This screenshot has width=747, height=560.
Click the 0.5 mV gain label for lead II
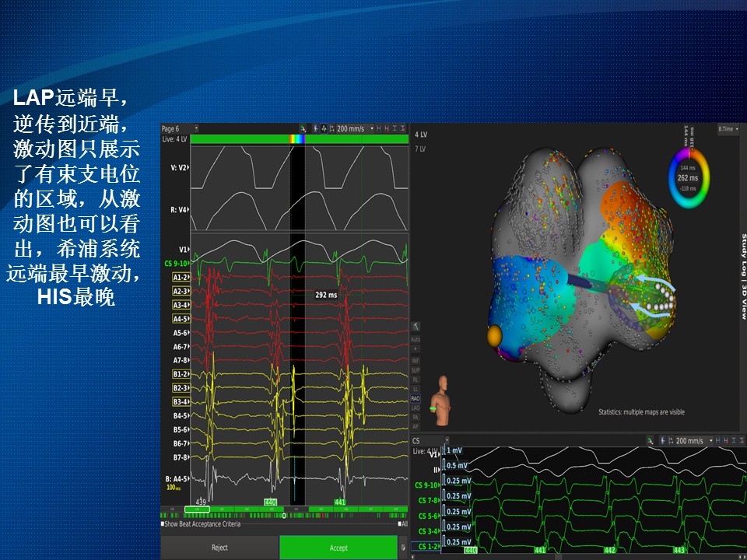tap(458, 465)
